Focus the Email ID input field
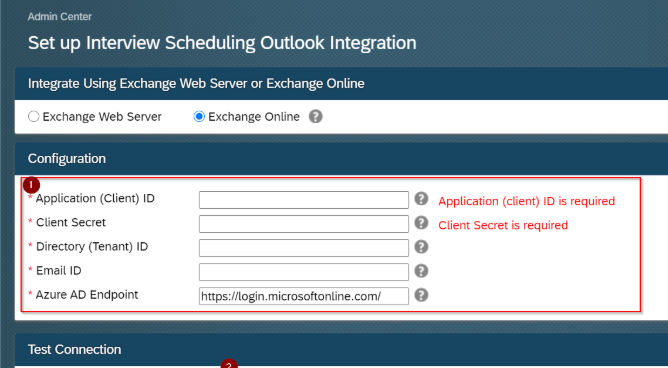The image size is (668, 368). tap(304, 272)
